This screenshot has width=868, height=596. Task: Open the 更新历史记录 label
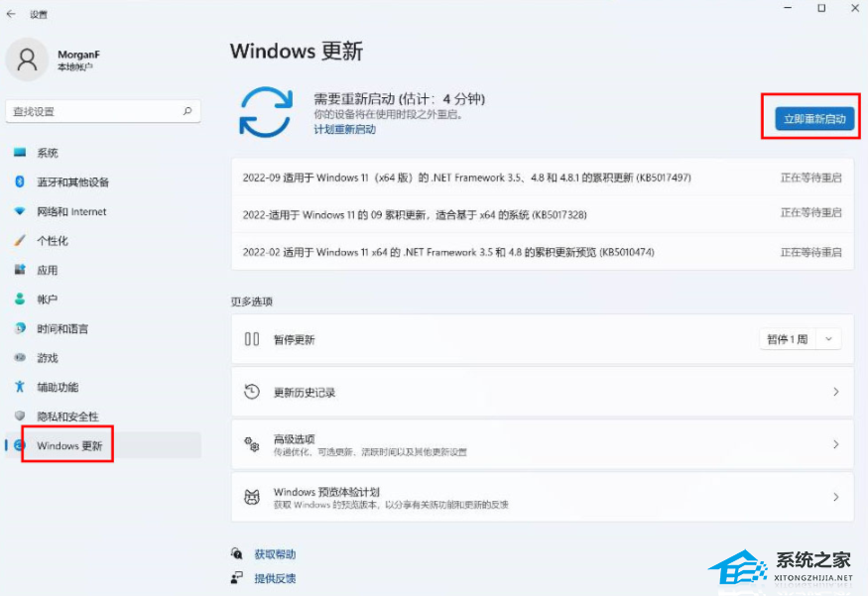(305, 393)
